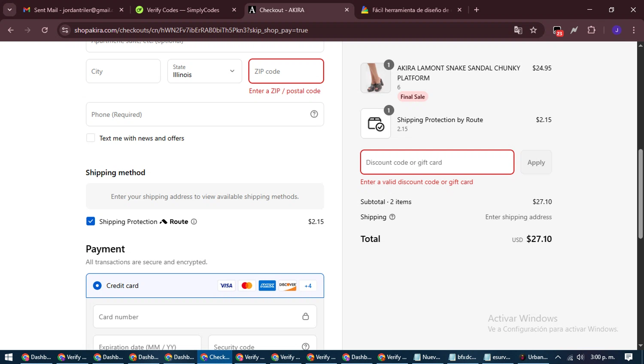Open the Windows notification center

coord(629,357)
